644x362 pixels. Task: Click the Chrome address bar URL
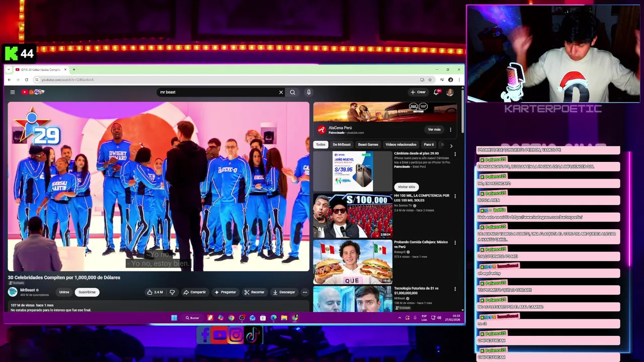click(x=67, y=79)
